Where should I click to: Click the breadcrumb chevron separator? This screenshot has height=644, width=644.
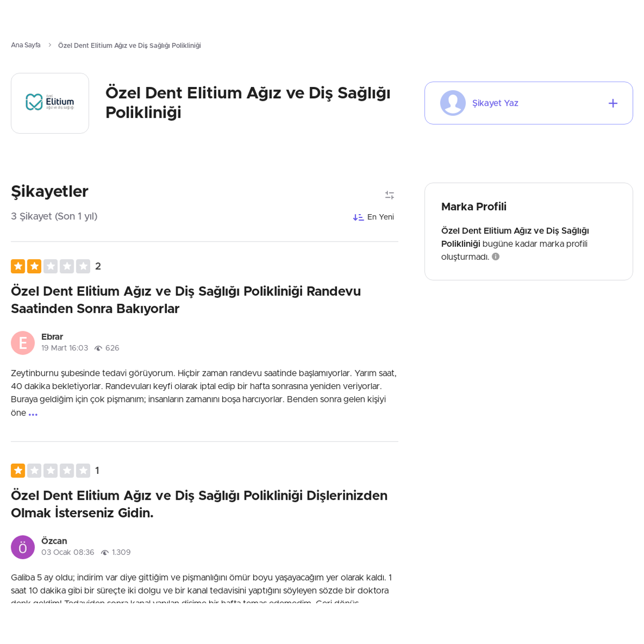[49, 45]
